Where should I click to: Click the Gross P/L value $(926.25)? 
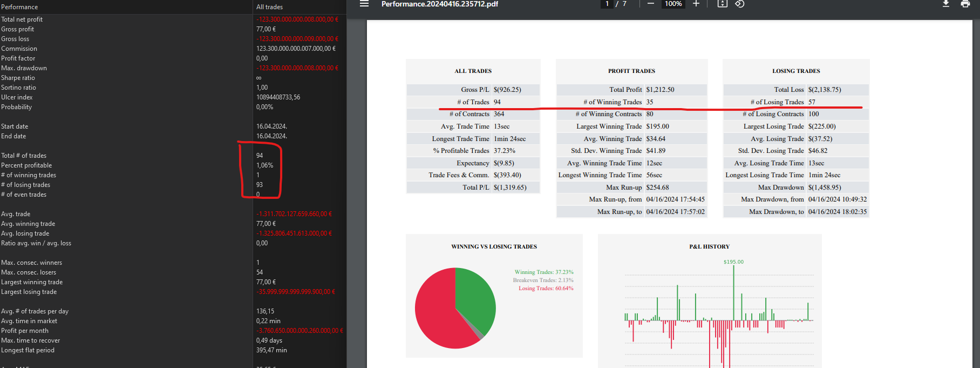coord(507,90)
